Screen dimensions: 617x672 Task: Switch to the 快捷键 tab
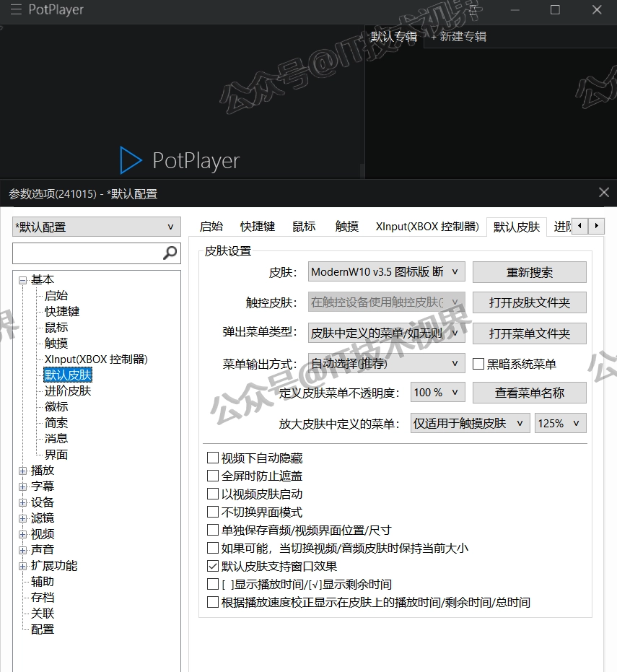point(258,227)
